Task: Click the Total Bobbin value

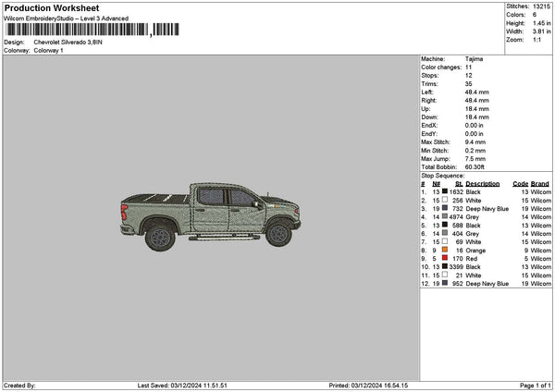Action: pyautogui.click(x=476, y=166)
